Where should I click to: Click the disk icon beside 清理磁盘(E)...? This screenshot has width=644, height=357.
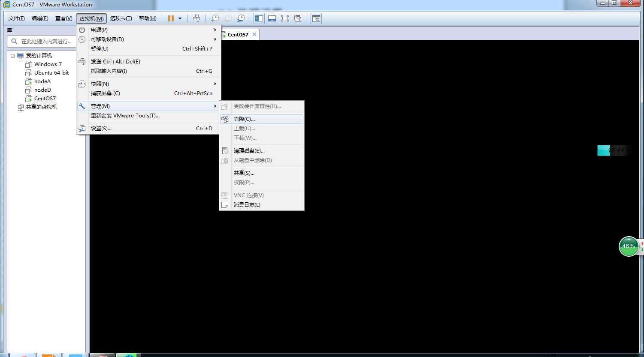(225, 151)
